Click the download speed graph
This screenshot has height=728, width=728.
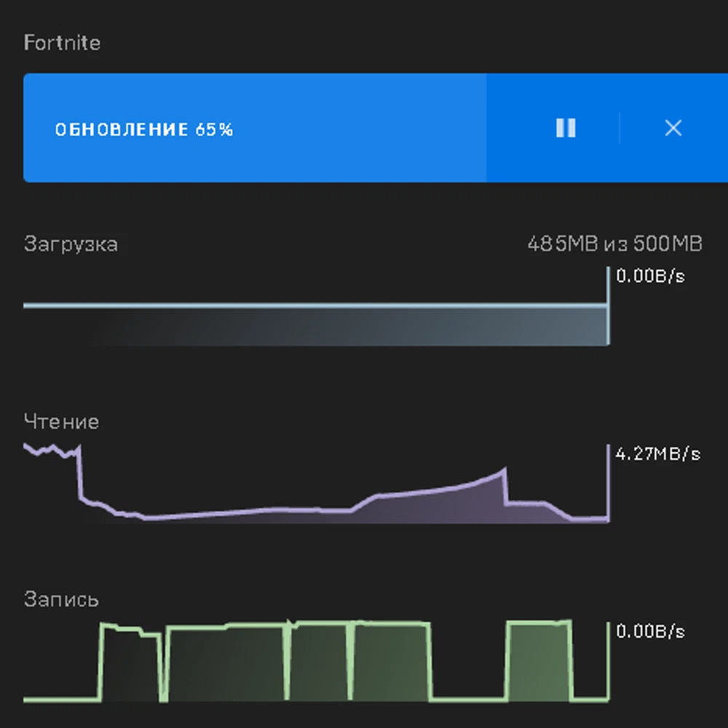point(316,306)
